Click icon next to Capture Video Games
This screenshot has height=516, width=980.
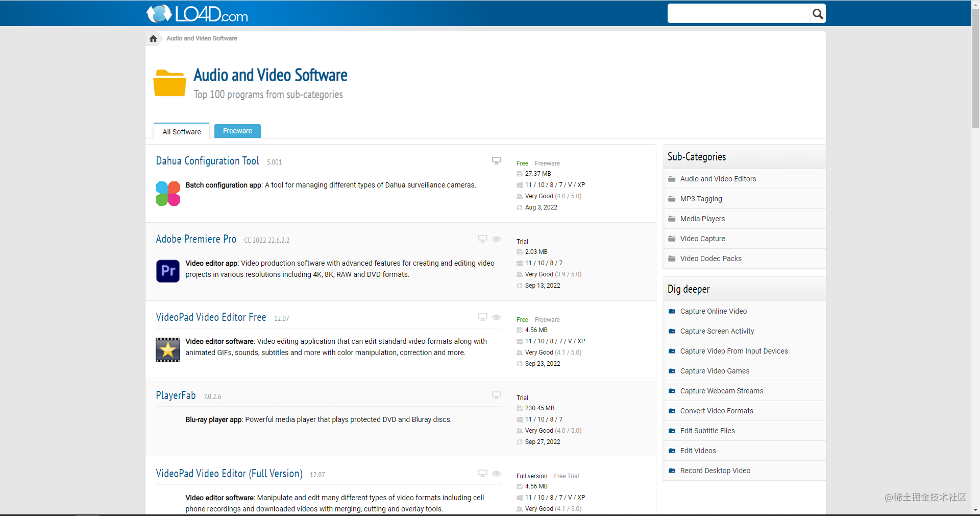click(672, 371)
